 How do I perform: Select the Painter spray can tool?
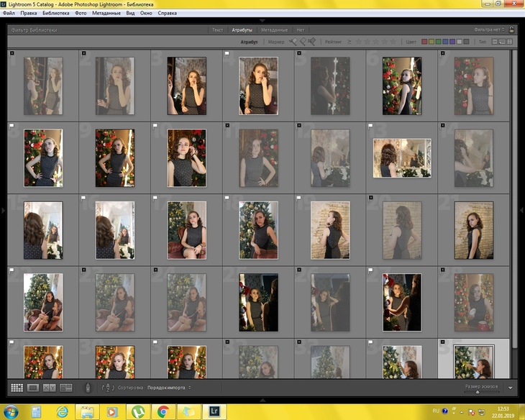coord(88,388)
